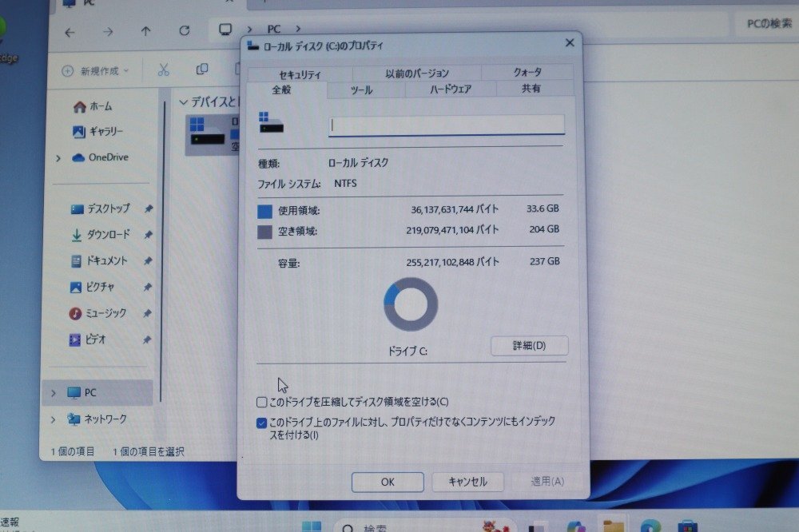Open the セキュリティ tab

coord(301,73)
